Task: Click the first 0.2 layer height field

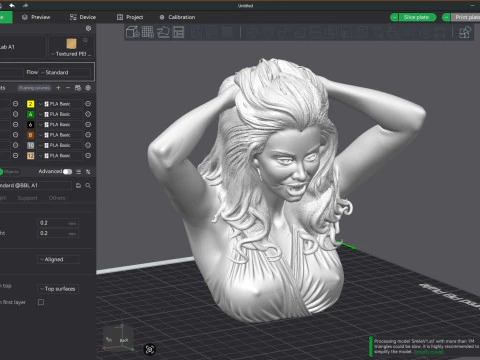Action: point(58,223)
